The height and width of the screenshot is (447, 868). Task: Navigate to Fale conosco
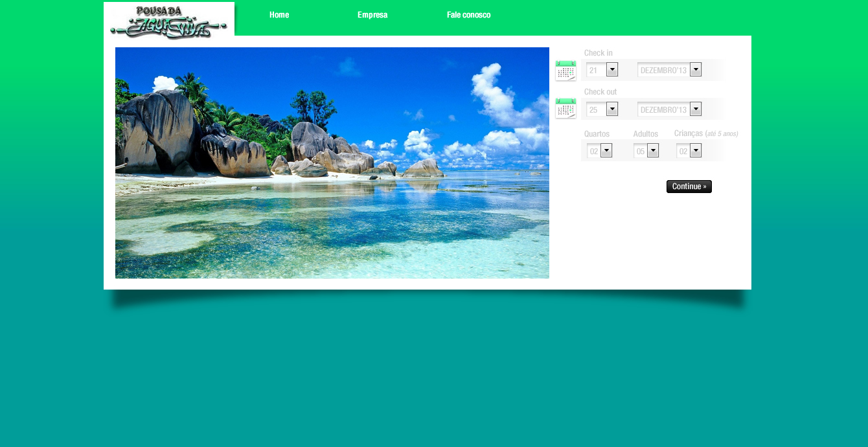468,15
